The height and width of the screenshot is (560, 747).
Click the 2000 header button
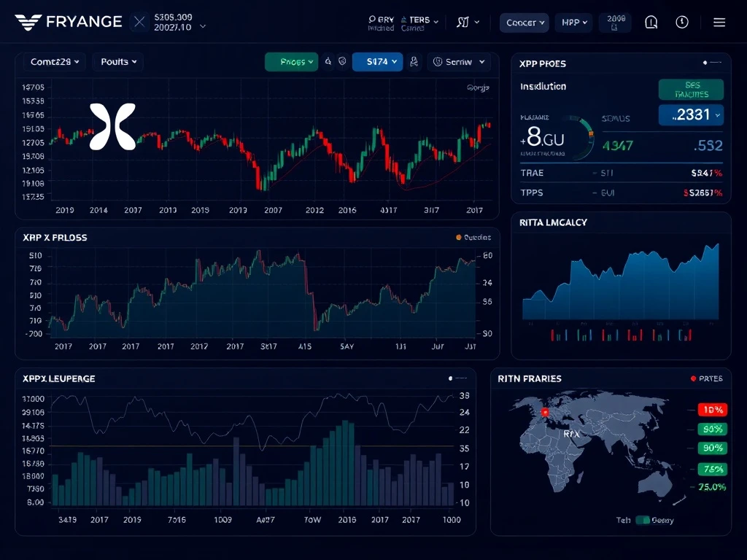point(615,23)
